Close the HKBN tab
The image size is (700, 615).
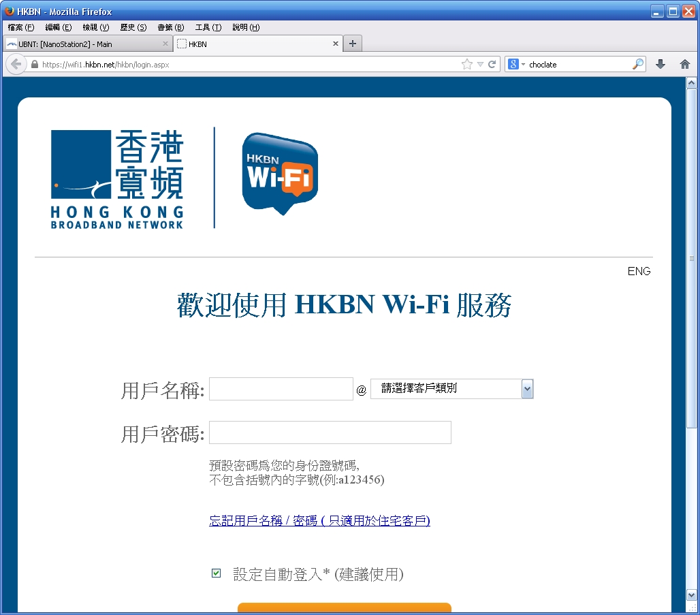point(335,44)
